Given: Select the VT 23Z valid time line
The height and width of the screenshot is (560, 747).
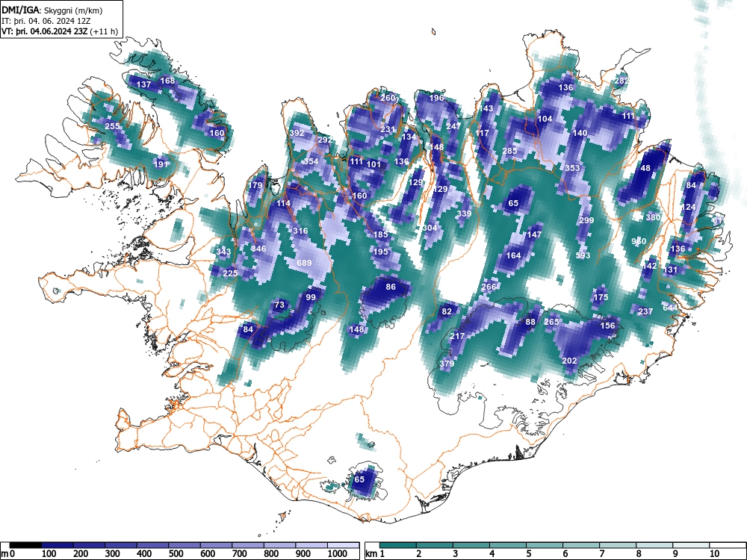Looking at the screenshot, I should point(60,31).
